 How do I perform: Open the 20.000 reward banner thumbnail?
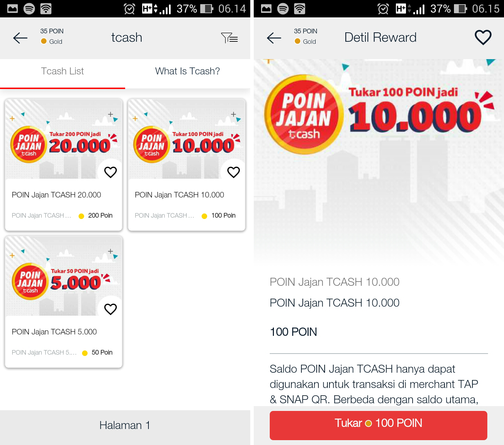coord(64,139)
